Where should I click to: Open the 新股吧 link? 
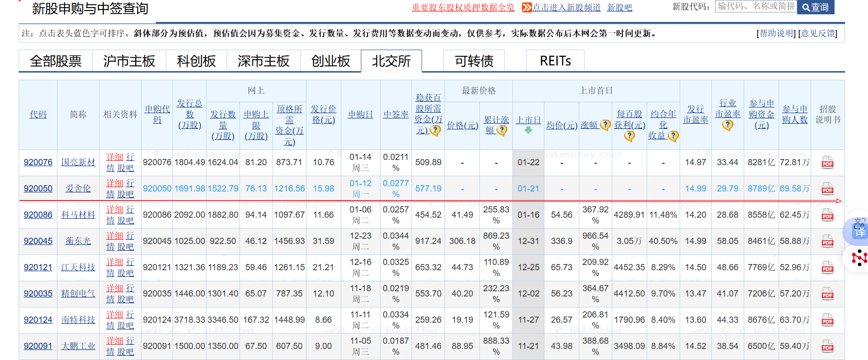[x=619, y=8]
